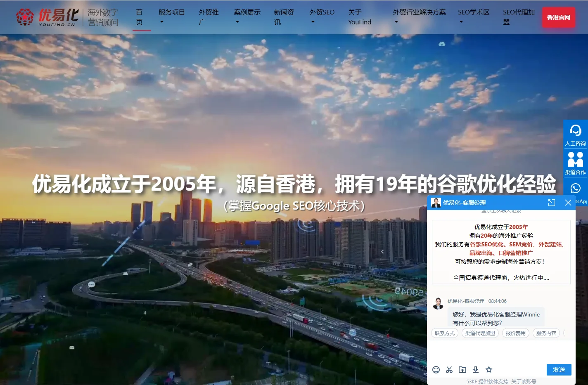Expand the 外贸SEO dropdown menu

(322, 17)
